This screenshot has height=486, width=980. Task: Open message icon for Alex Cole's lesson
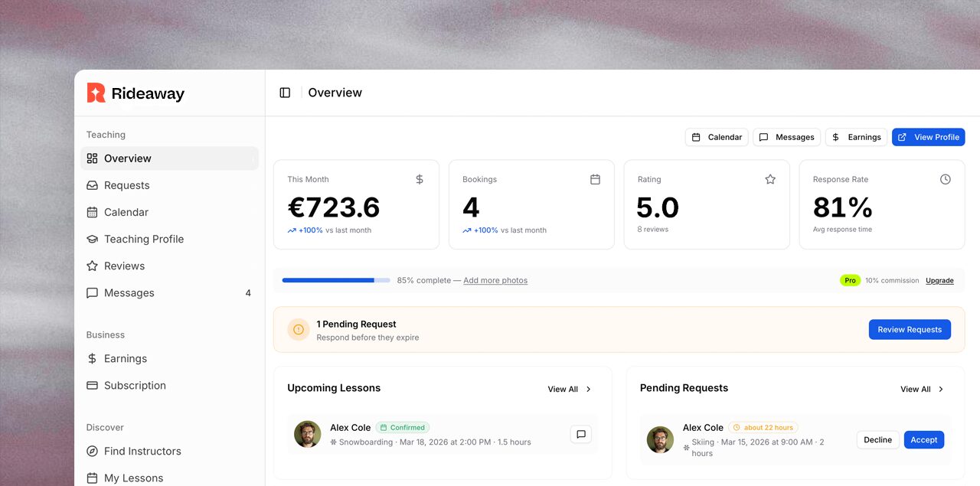(580, 435)
